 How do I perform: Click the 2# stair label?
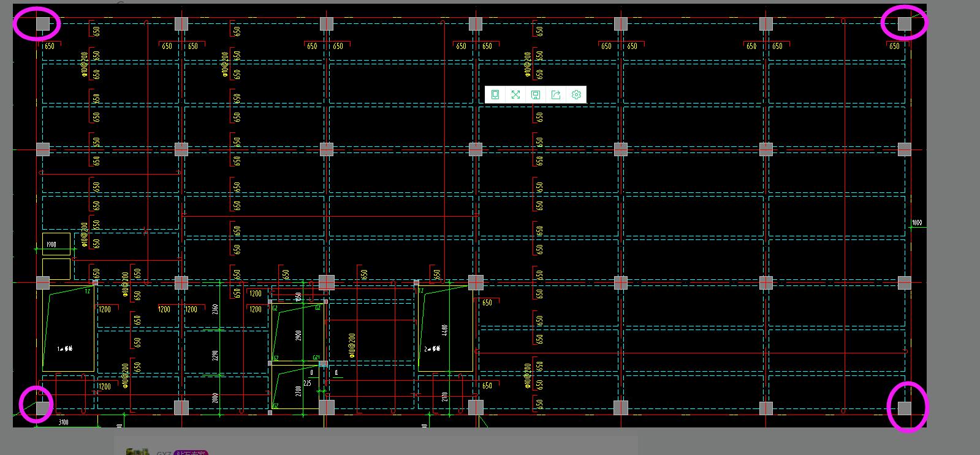[433, 348]
